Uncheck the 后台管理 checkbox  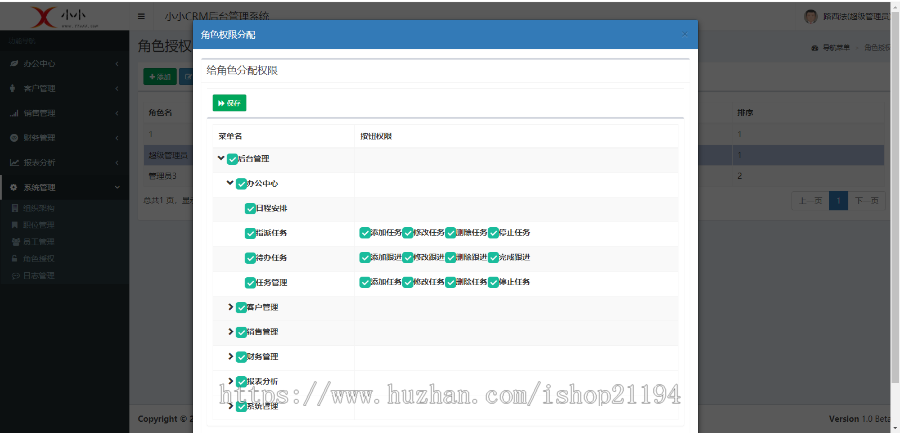point(232,159)
